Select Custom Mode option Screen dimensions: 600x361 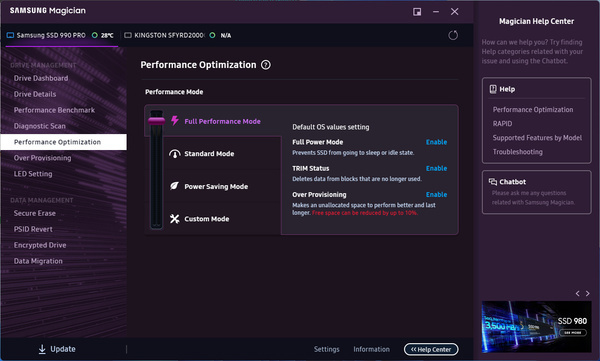(x=207, y=219)
